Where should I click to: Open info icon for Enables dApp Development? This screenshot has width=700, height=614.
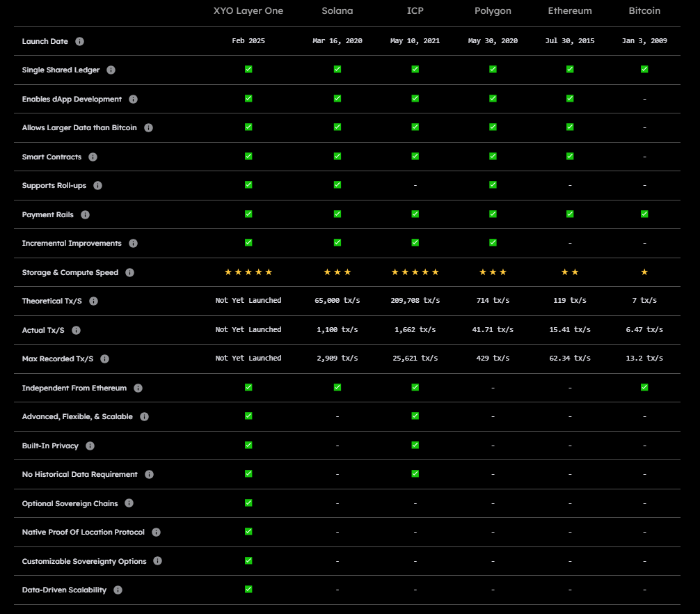[x=133, y=99]
